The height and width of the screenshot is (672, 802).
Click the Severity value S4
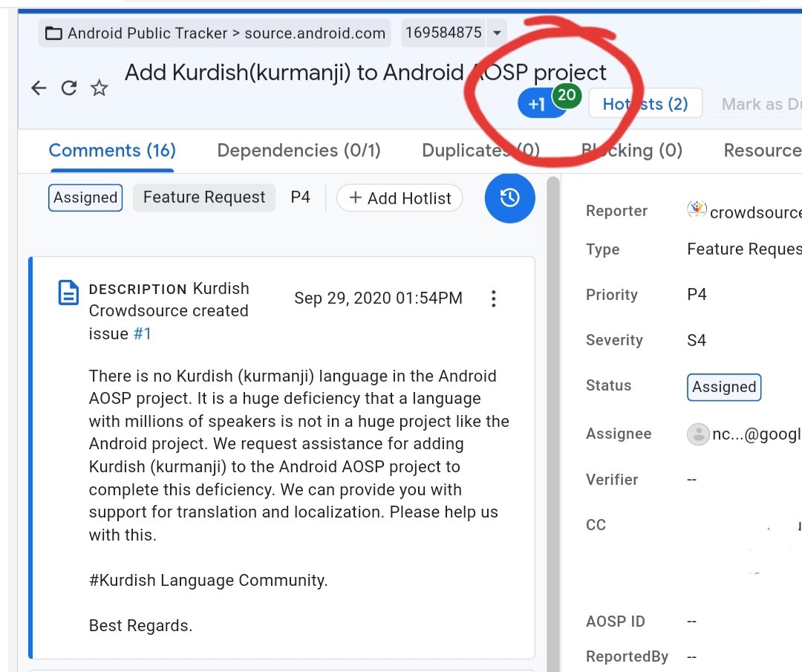coord(696,341)
